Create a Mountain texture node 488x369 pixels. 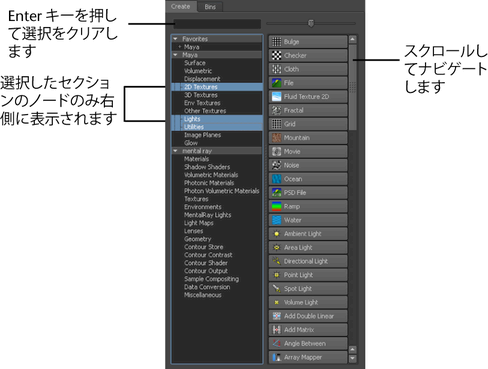pos(308,138)
